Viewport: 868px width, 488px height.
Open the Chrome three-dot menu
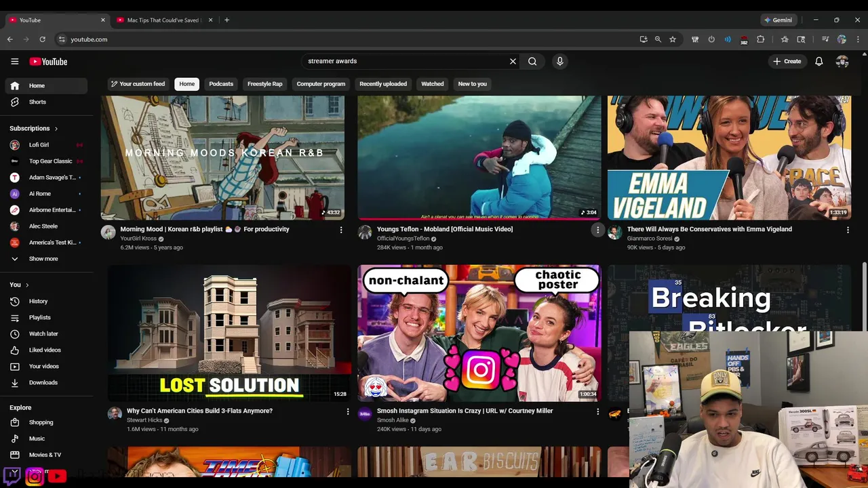858,39
